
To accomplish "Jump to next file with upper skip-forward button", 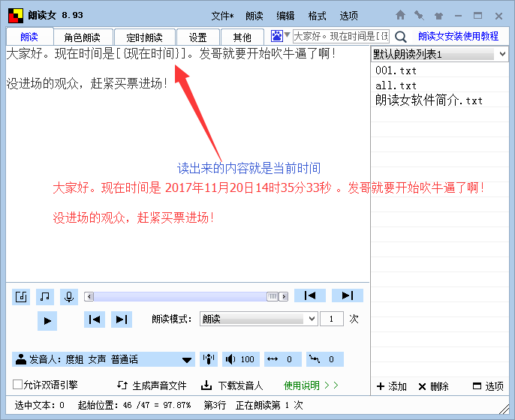I will 348,295.
